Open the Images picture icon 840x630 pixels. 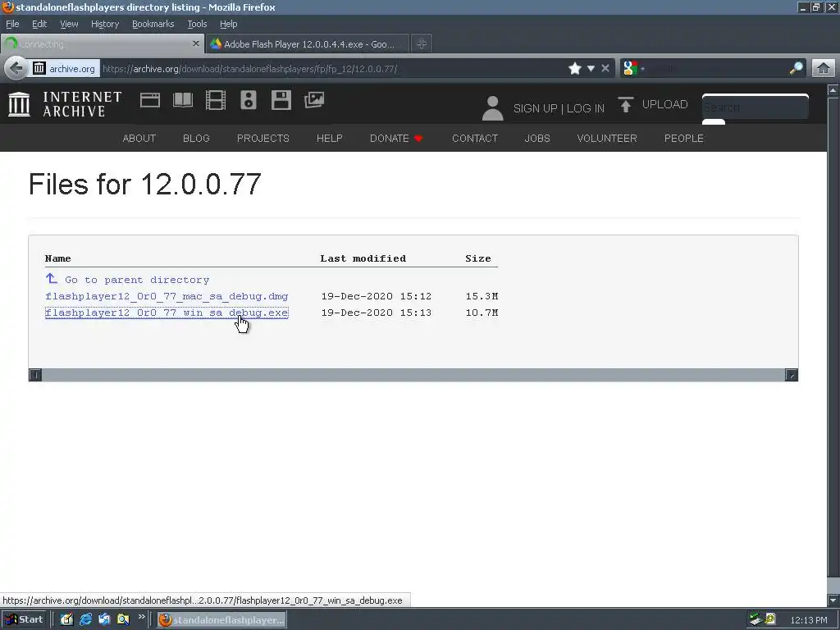point(314,99)
